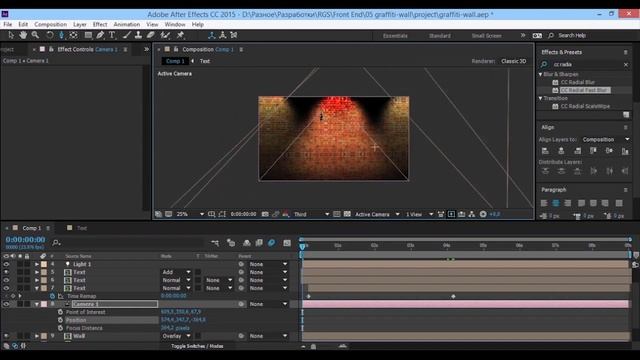Expand Wall layer properties
Screen dimensions: 640x360
(37, 336)
